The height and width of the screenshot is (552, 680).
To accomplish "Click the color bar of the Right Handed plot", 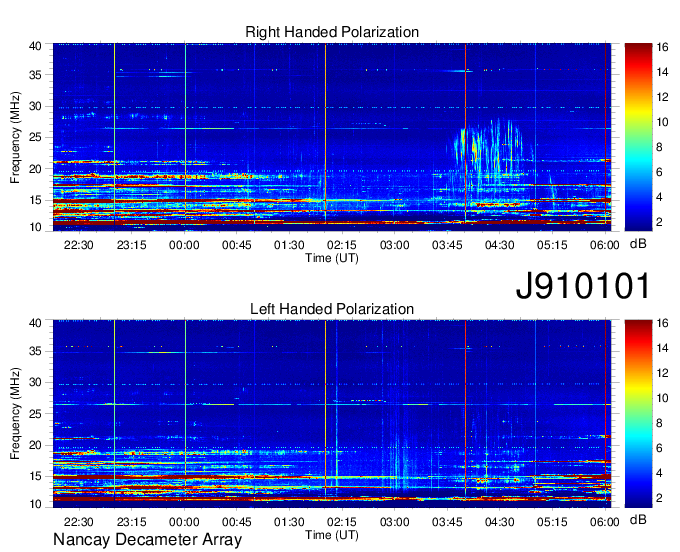I will pos(638,137).
